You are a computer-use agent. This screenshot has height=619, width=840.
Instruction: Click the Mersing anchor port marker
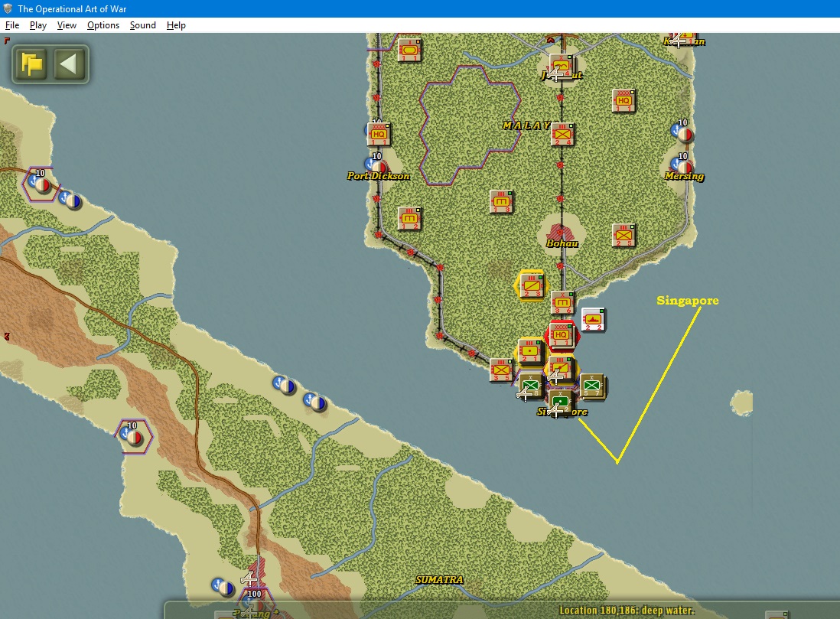[682, 164]
